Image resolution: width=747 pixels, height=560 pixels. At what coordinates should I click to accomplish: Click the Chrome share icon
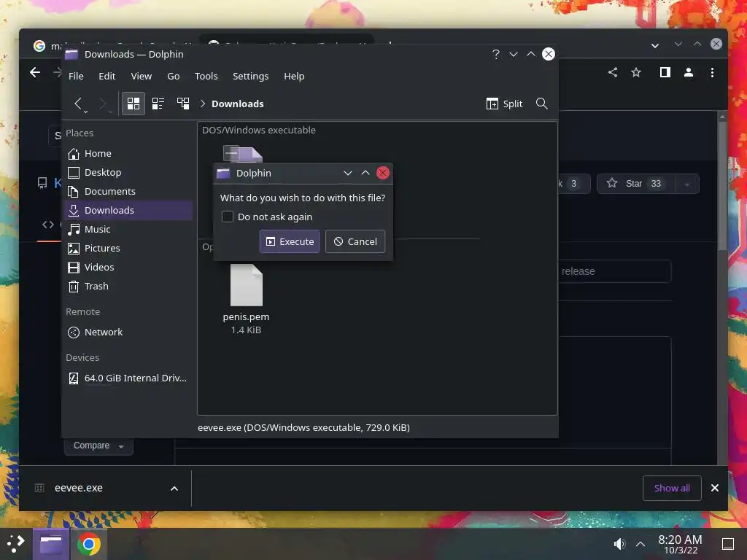tap(613, 72)
